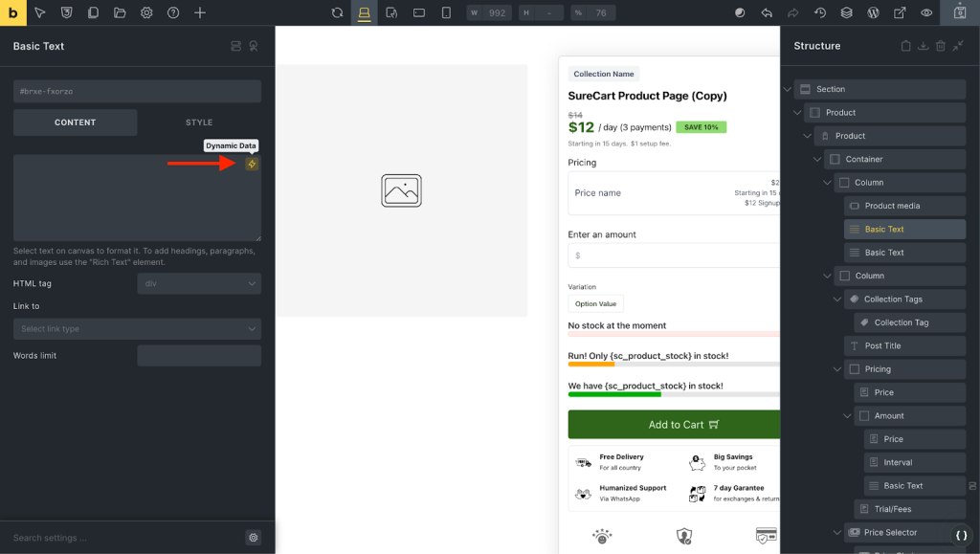The image size is (980, 554).
Task: Click the WordPress edit icon
Action: (873, 12)
